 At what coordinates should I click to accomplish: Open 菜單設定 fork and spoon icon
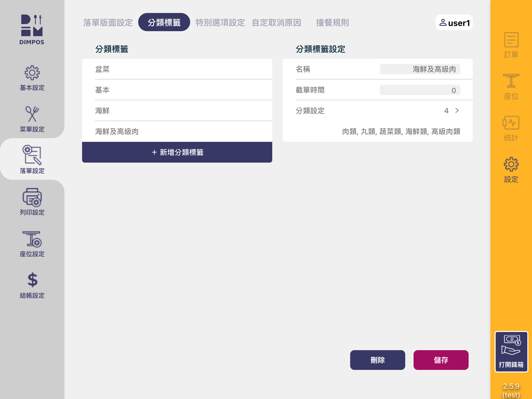(32, 114)
